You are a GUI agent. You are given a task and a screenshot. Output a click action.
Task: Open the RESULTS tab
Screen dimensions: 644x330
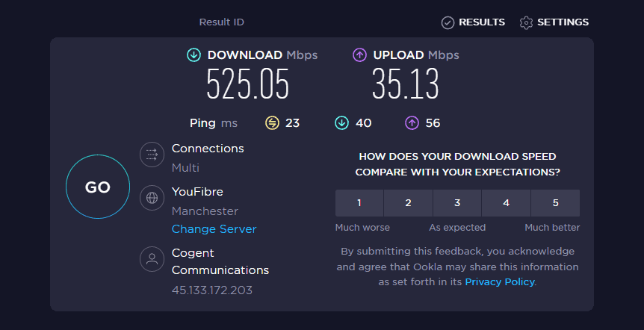(x=473, y=22)
